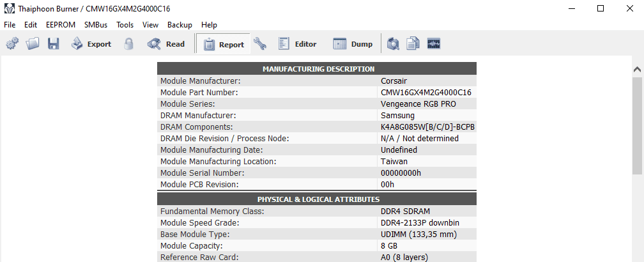Click the Vengeance RGB PRO series value

[x=418, y=104]
